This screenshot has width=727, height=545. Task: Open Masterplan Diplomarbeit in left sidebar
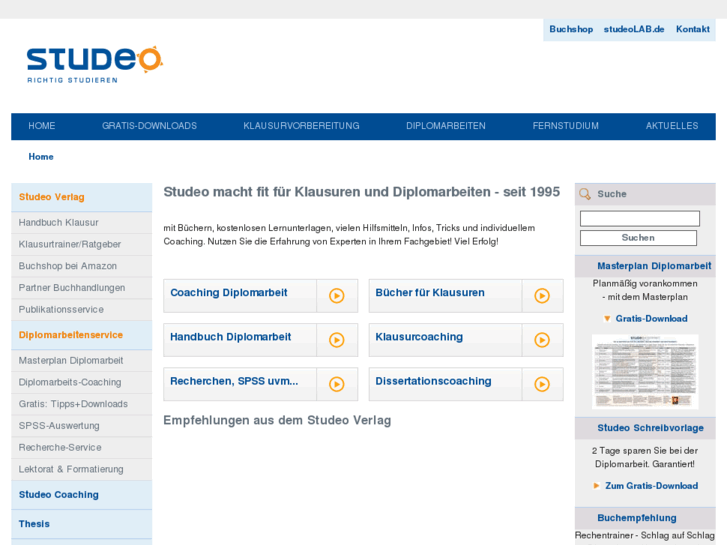[x=82, y=361]
